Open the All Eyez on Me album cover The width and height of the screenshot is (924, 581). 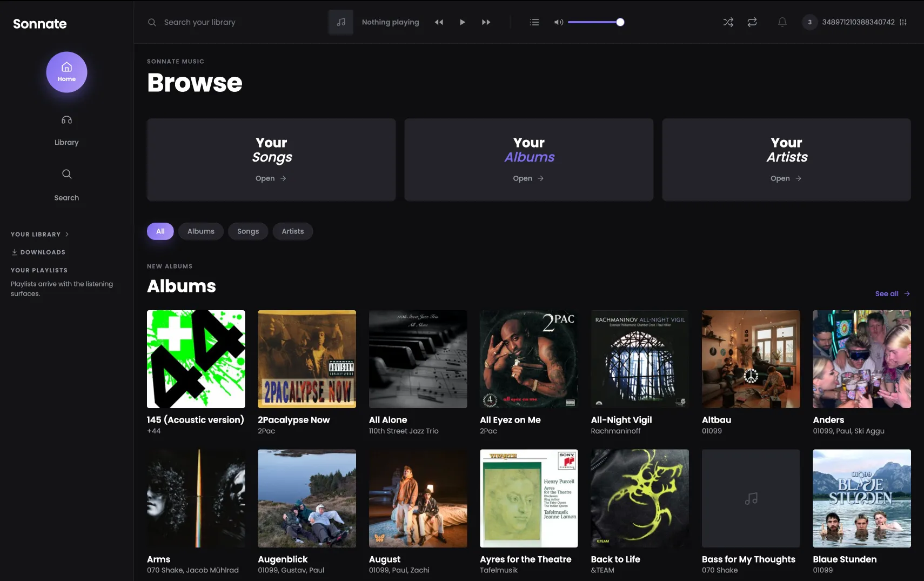pos(529,359)
